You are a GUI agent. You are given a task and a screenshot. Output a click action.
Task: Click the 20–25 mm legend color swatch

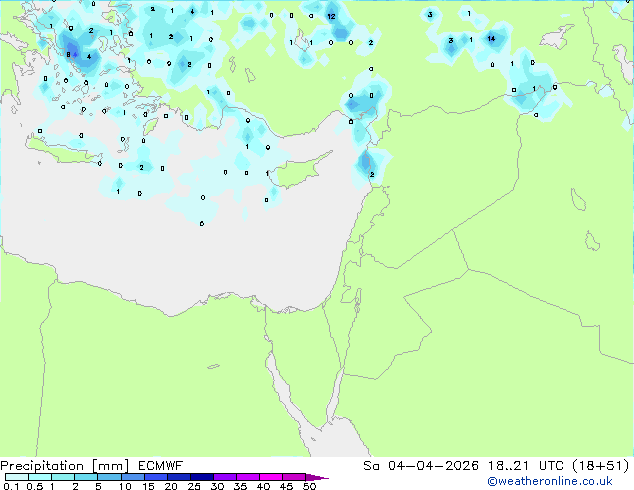pyautogui.click(x=178, y=477)
